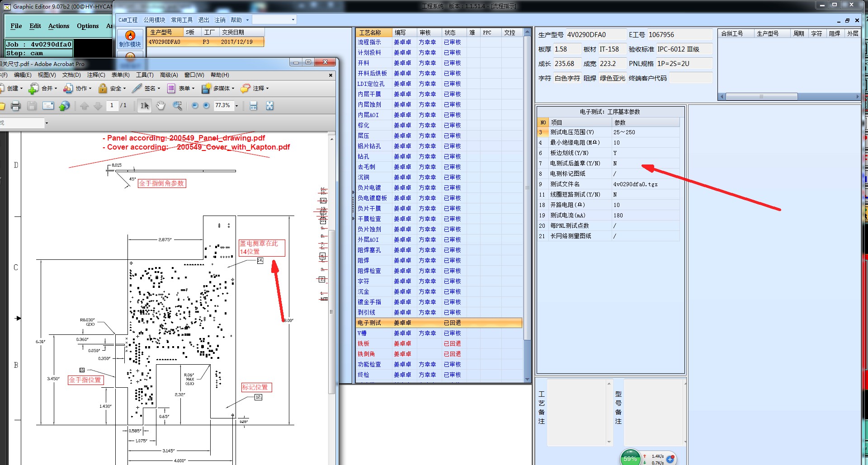Click the 终端客户代码 input field

pyautogui.click(x=690, y=78)
